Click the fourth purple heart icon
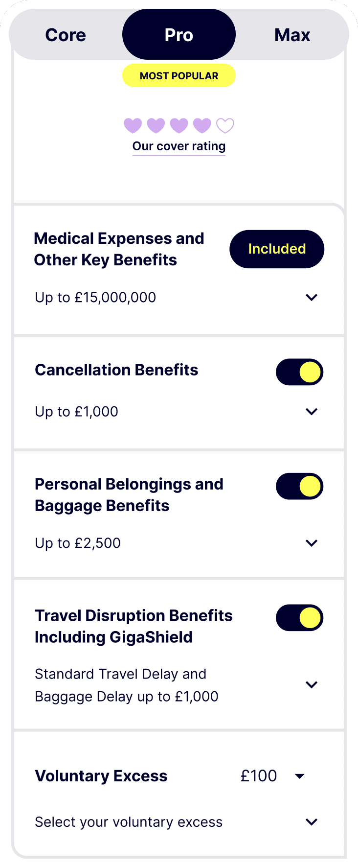This screenshot has width=358, height=868. pos(201,125)
